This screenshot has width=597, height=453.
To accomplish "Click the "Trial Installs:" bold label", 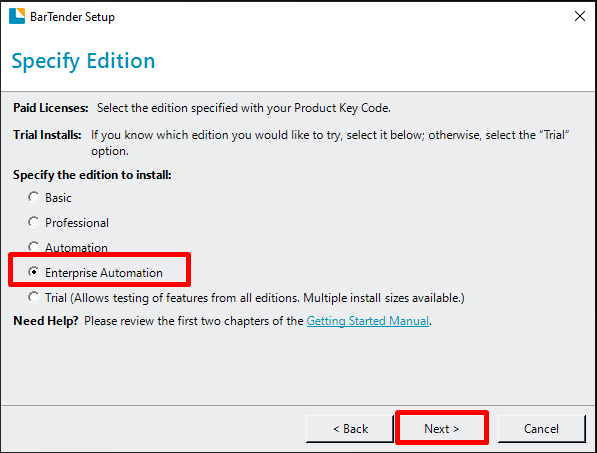I will [x=47, y=135].
